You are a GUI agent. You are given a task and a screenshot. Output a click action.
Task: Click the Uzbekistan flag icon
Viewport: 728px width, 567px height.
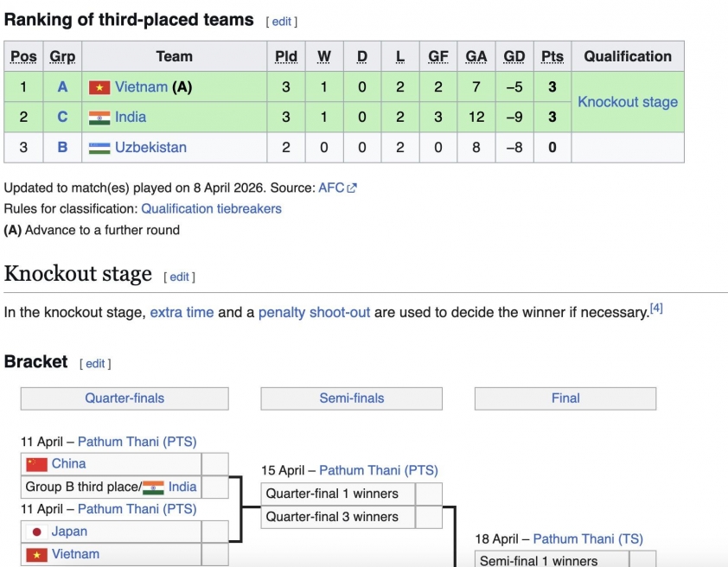tap(99, 148)
